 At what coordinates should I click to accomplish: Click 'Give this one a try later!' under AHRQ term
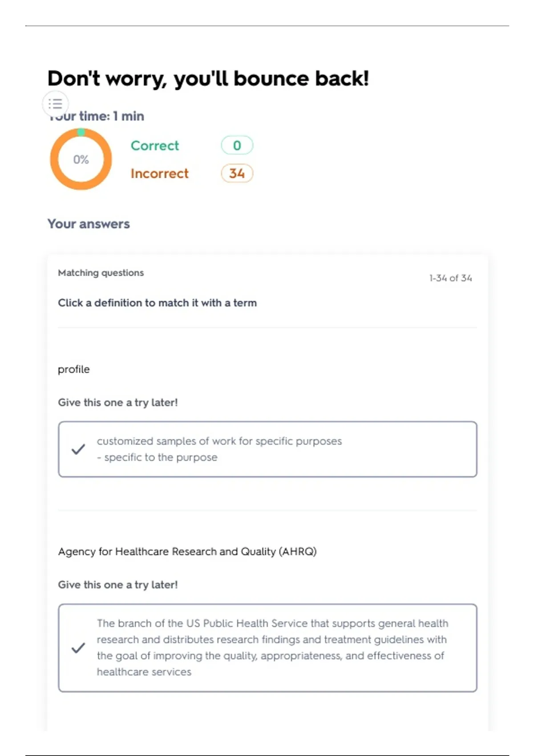(x=118, y=585)
